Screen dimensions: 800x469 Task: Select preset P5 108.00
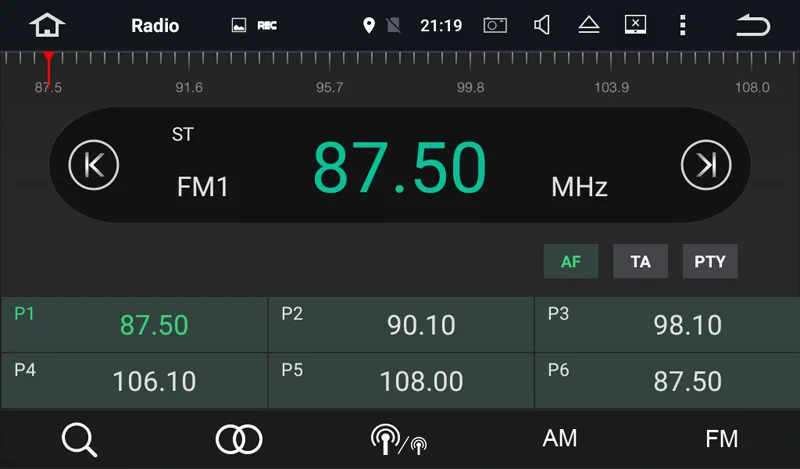[401, 381]
